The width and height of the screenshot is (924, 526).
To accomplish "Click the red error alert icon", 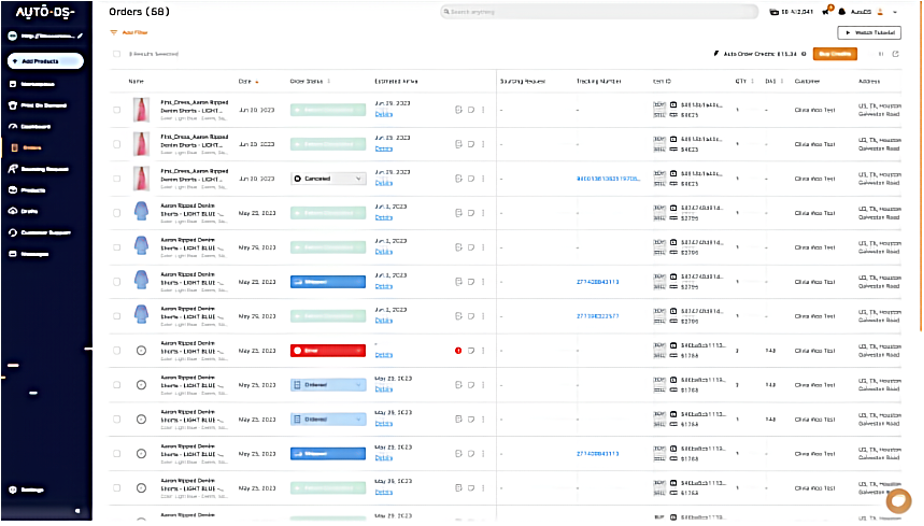I will pos(458,351).
